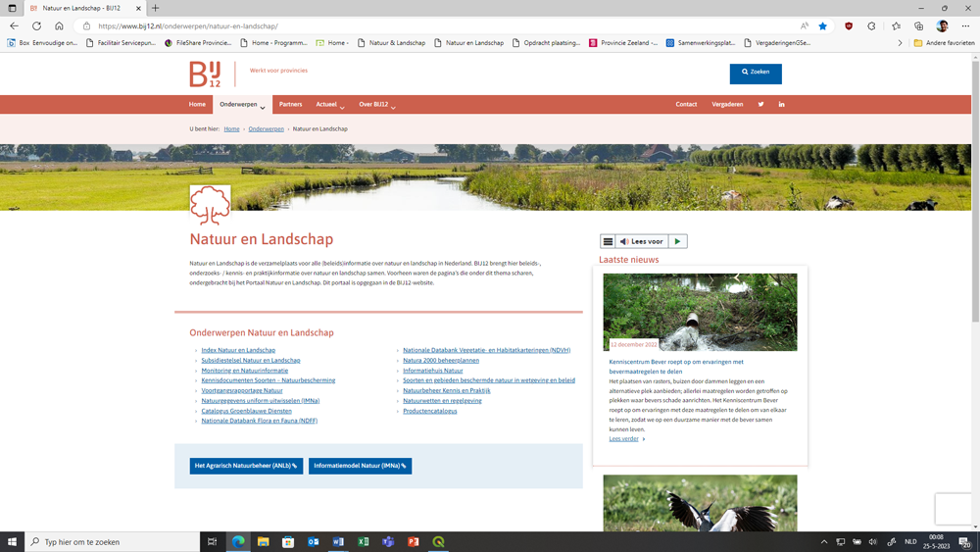Click the Onderwerpen breadcrumb link
Screen dimensions: 980x552
266,128
